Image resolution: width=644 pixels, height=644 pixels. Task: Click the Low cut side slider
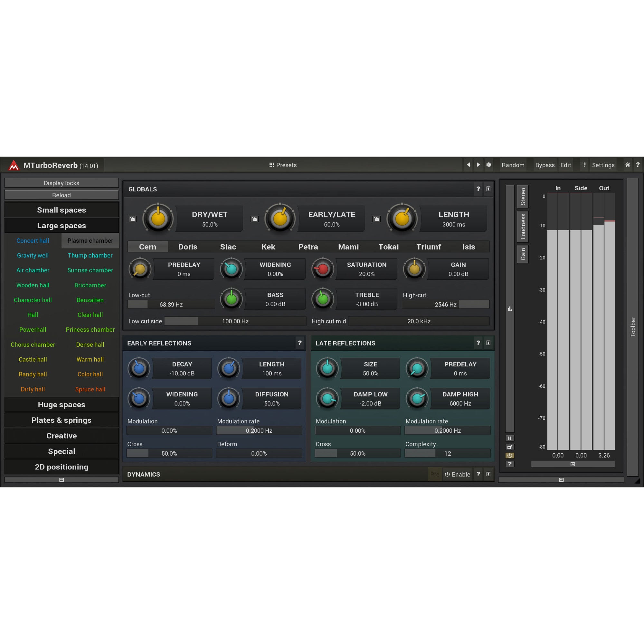(235, 321)
